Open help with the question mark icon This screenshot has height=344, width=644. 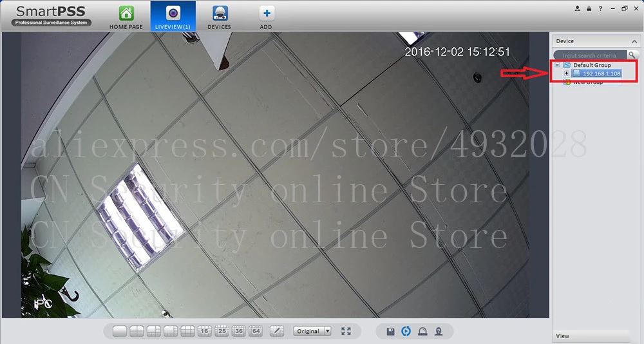pyautogui.click(x=600, y=8)
